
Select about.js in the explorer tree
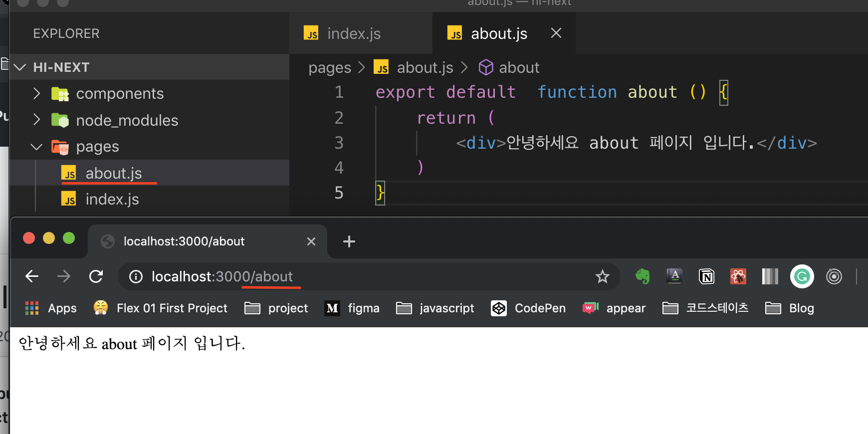(x=150, y=173)
